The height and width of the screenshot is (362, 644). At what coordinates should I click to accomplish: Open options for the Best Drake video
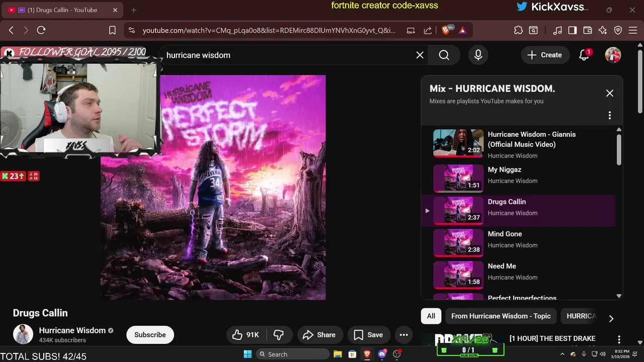coord(619,339)
